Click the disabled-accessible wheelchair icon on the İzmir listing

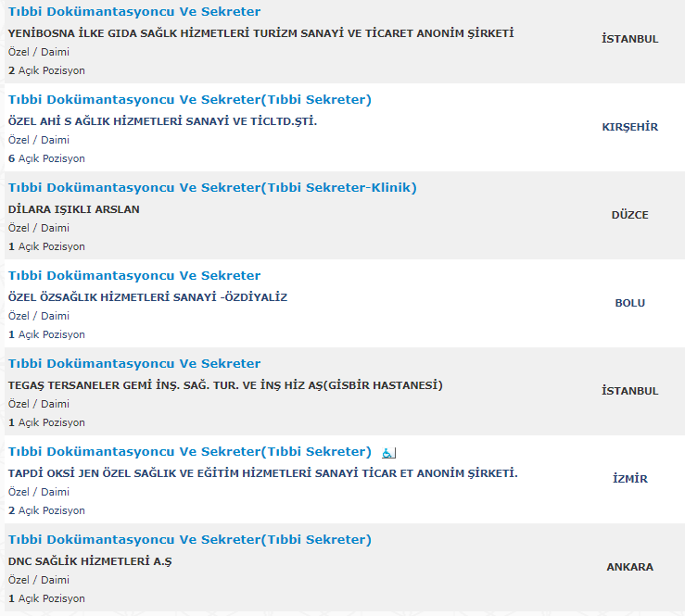click(389, 453)
